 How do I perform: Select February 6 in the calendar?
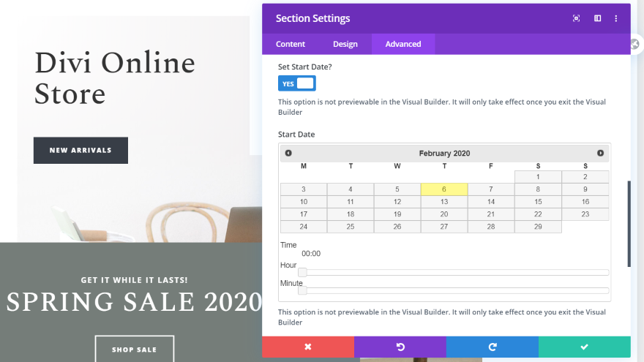[x=444, y=189]
